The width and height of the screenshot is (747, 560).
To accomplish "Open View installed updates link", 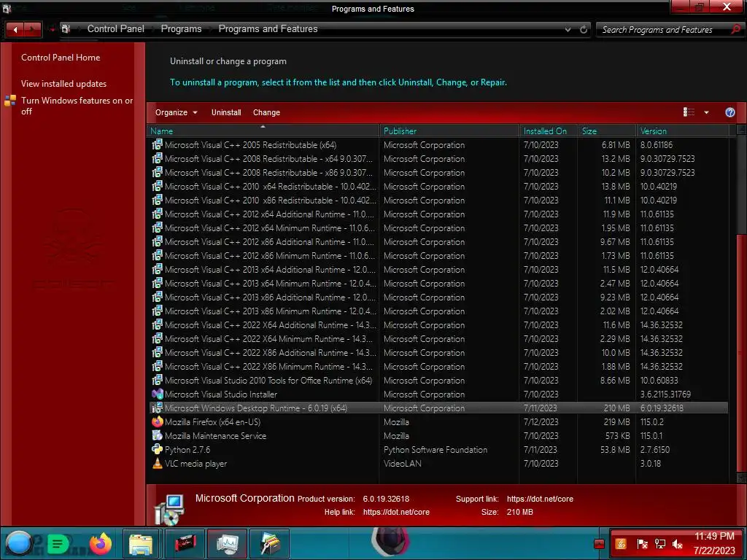I will pyautogui.click(x=63, y=83).
